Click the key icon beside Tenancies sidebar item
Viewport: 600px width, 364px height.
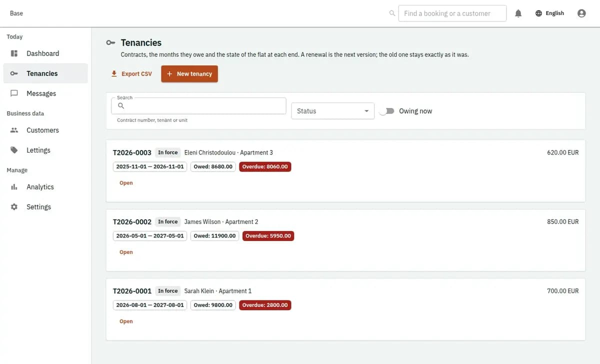(14, 73)
